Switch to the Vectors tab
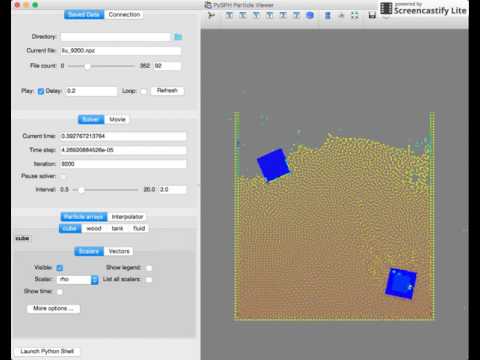Viewport: 480px width, 360px height. [119, 251]
